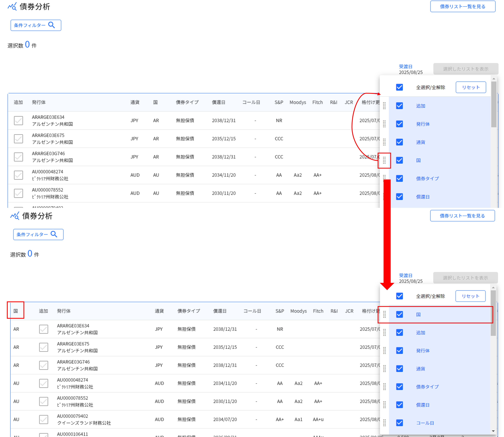This screenshot has width=504, height=437.
Task: Click the scroll-down arrow of the lower column panel
Action: point(493,431)
